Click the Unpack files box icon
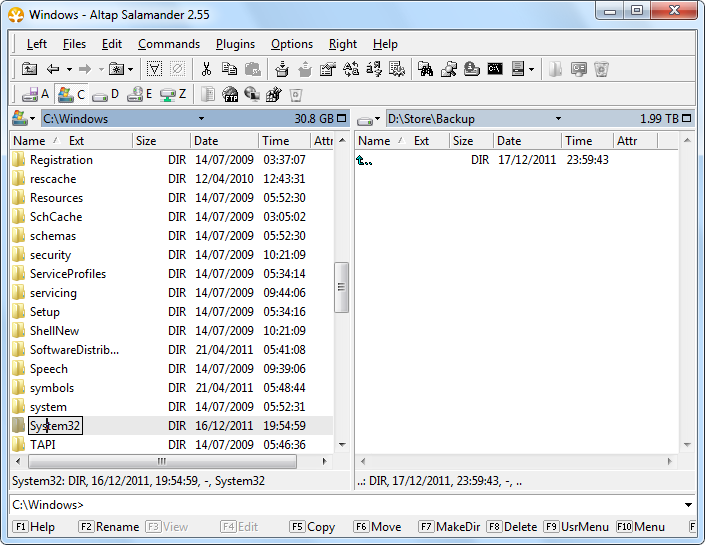 [305, 69]
